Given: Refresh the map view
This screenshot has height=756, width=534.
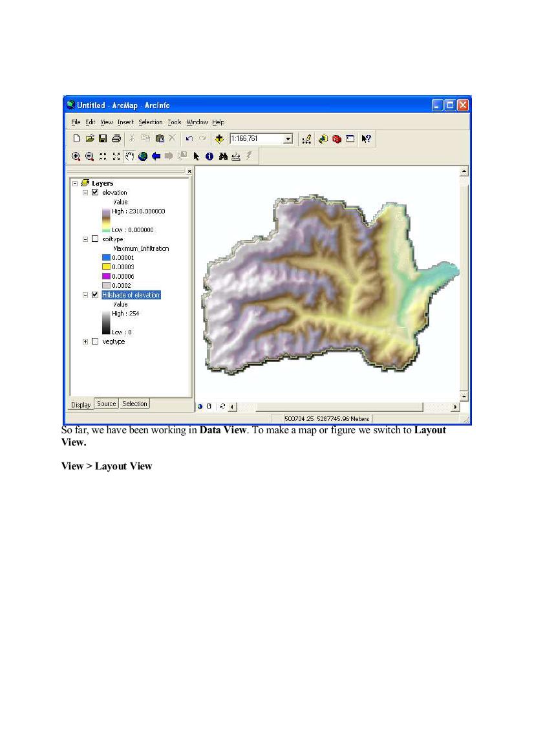Looking at the screenshot, I should coord(222,406).
